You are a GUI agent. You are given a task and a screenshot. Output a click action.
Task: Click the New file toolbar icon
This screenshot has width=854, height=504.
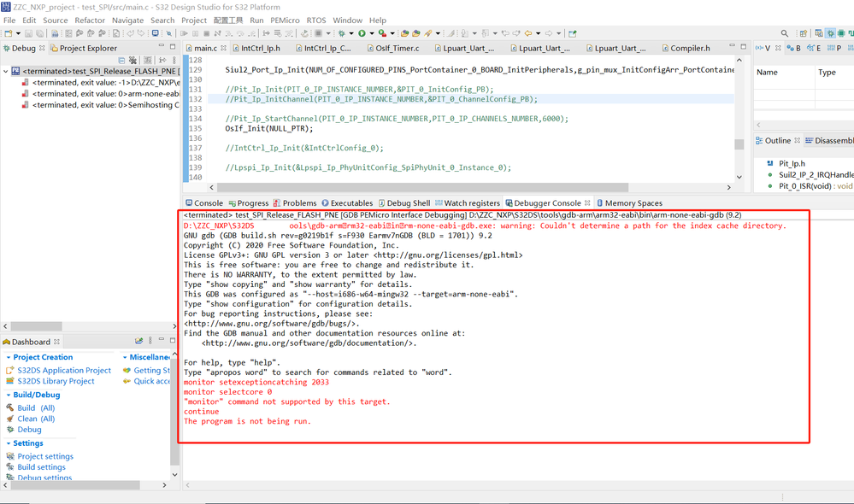8,33
